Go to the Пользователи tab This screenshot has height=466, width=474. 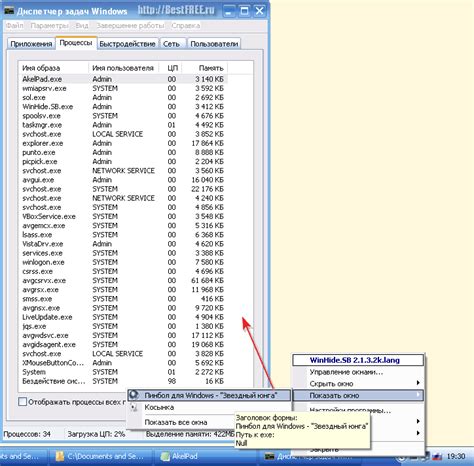point(214,44)
